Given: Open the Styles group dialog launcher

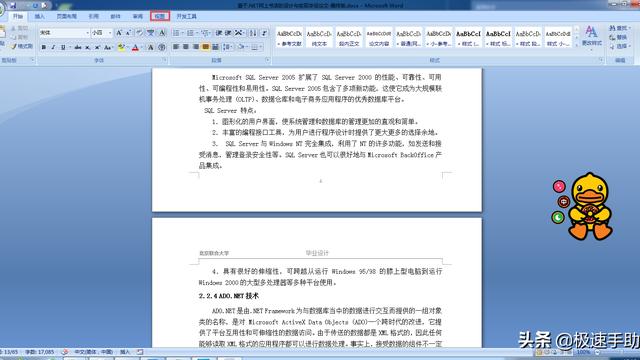Looking at the screenshot, I should coord(601,60).
